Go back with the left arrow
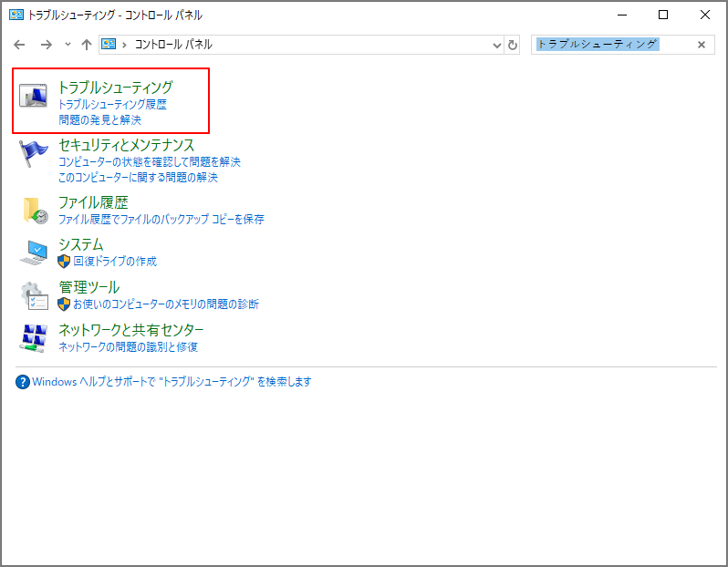This screenshot has height=567, width=728. [19, 45]
